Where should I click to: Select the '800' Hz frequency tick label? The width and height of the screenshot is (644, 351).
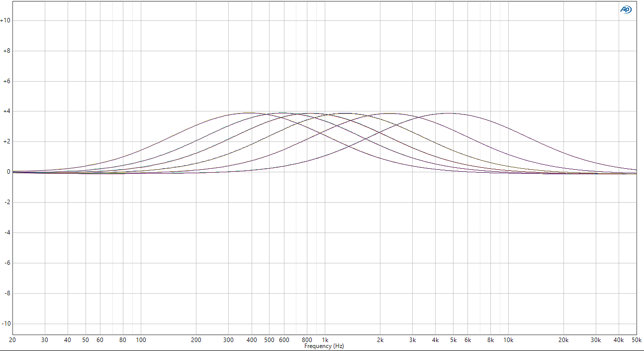coord(307,340)
